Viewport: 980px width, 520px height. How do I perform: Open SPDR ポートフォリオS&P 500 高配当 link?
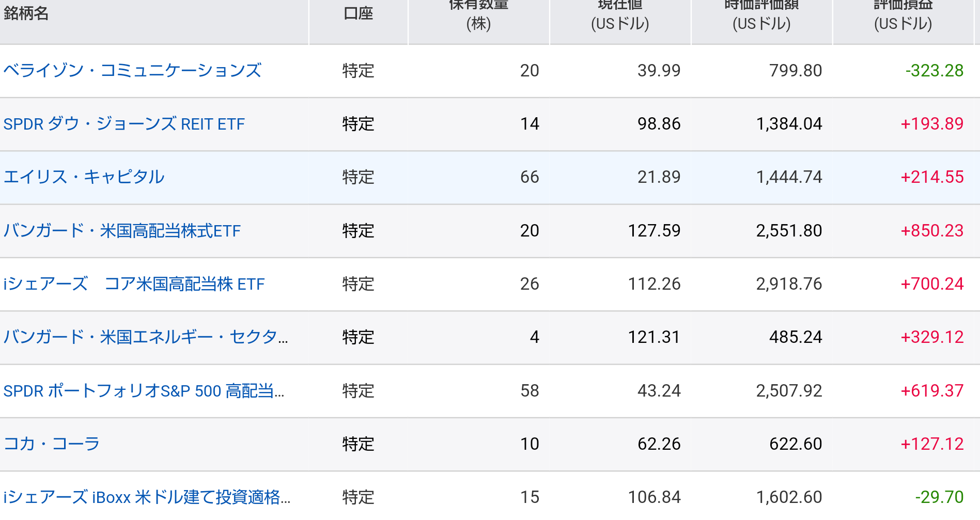[x=144, y=391]
